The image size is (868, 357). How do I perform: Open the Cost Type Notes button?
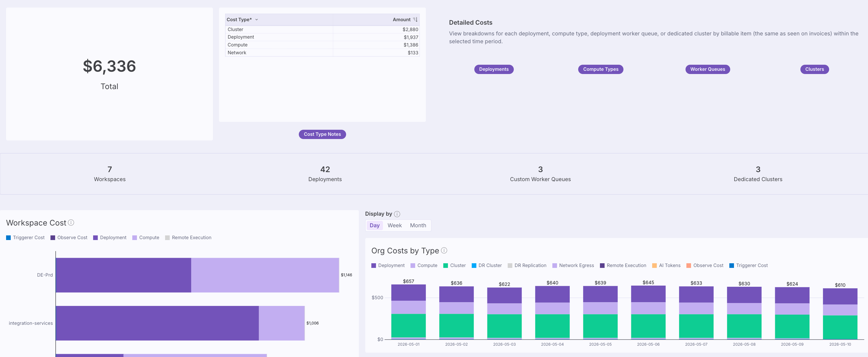point(322,134)
